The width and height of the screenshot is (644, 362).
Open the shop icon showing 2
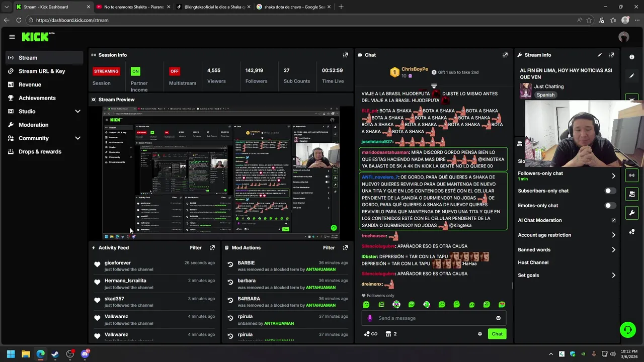(391, 334)
